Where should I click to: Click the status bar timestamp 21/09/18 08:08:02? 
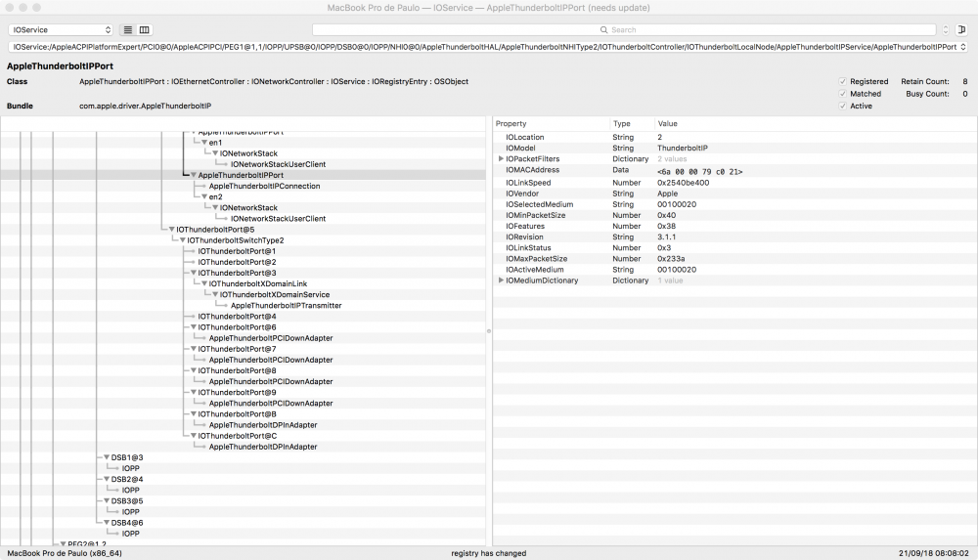(x=934, y=553)
